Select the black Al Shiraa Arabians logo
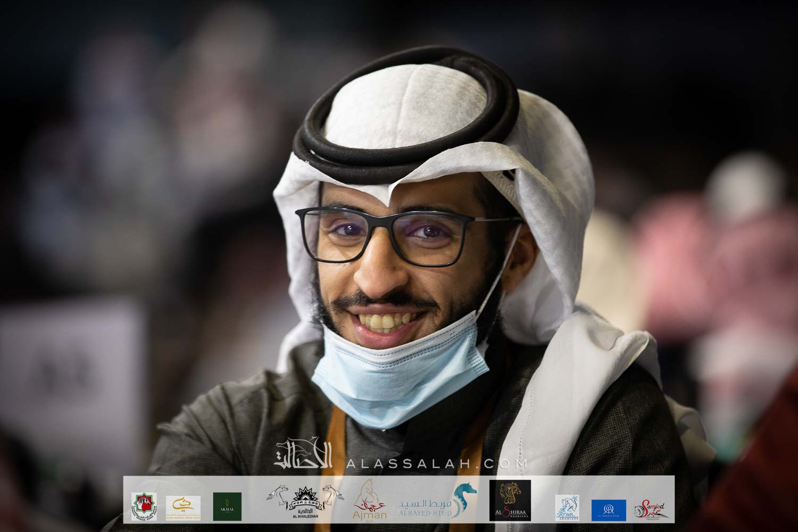798x532 pixels. (510, 501)
